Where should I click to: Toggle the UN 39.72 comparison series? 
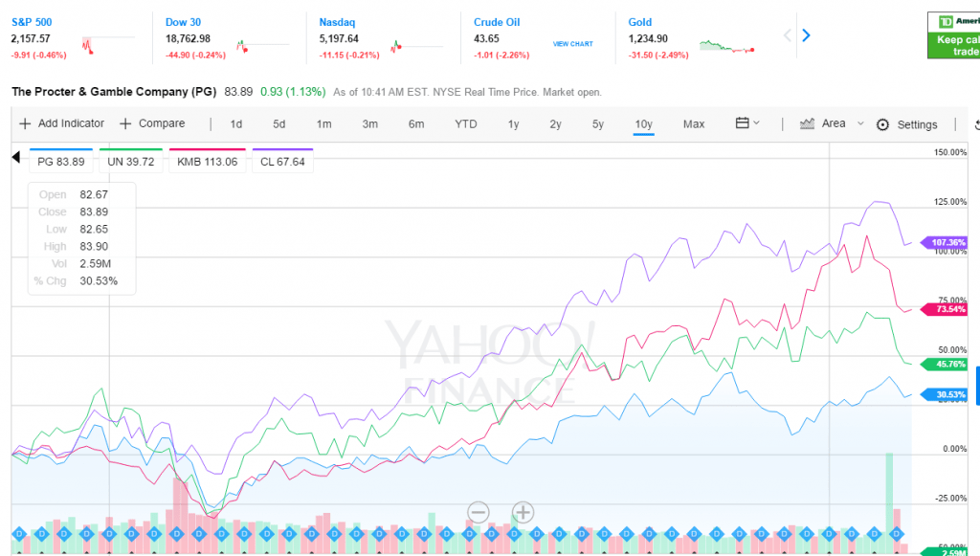[130, 162]
